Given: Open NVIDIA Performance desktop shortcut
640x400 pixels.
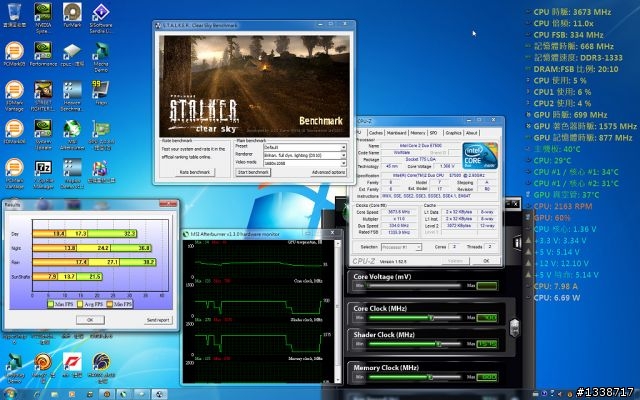Looking at the screenshot, I should (43, 54).
